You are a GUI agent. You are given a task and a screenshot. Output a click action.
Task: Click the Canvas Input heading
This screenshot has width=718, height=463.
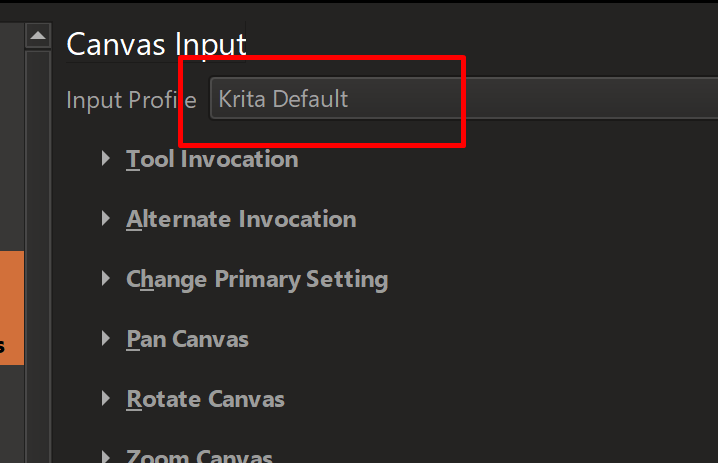coord(156,44)
